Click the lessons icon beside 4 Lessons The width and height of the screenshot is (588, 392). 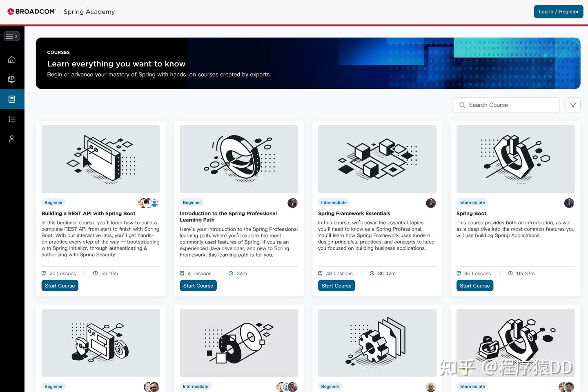coord(182,273)
